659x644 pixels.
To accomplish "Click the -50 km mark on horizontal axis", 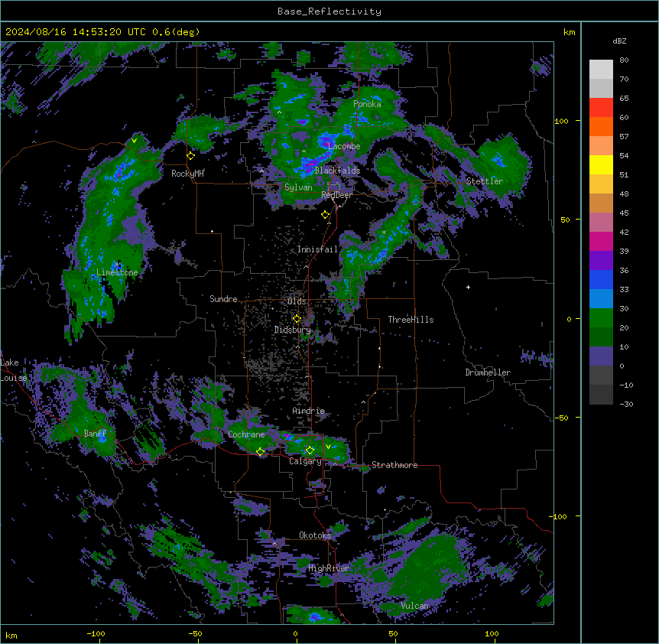I will point(195,633).
